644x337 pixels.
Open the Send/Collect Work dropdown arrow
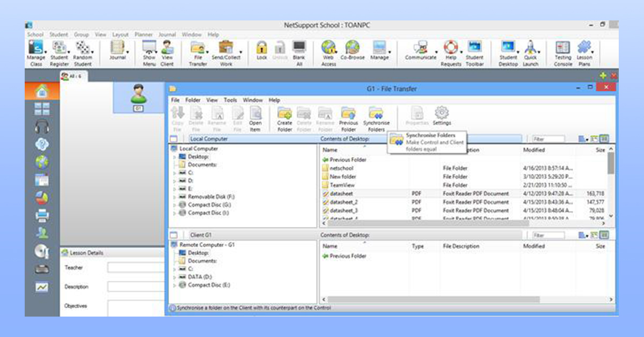click(240, 53)
